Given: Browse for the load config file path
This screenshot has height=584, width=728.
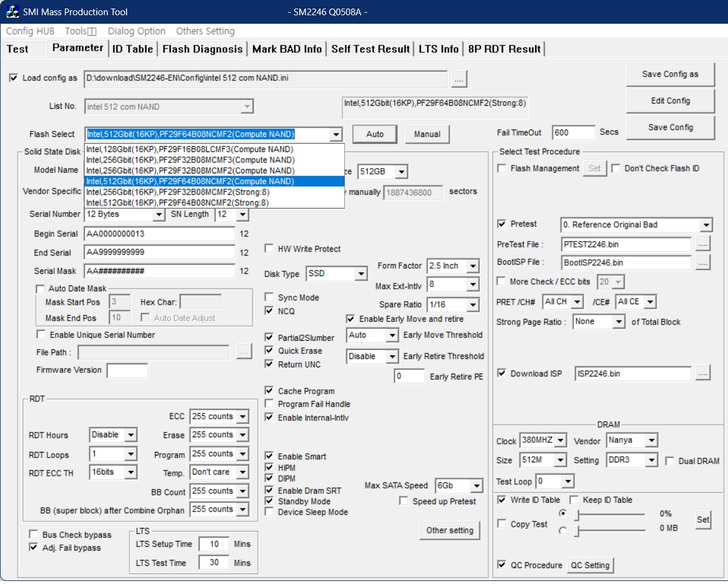Looking at the screenshot, I should tap(459, 79).
